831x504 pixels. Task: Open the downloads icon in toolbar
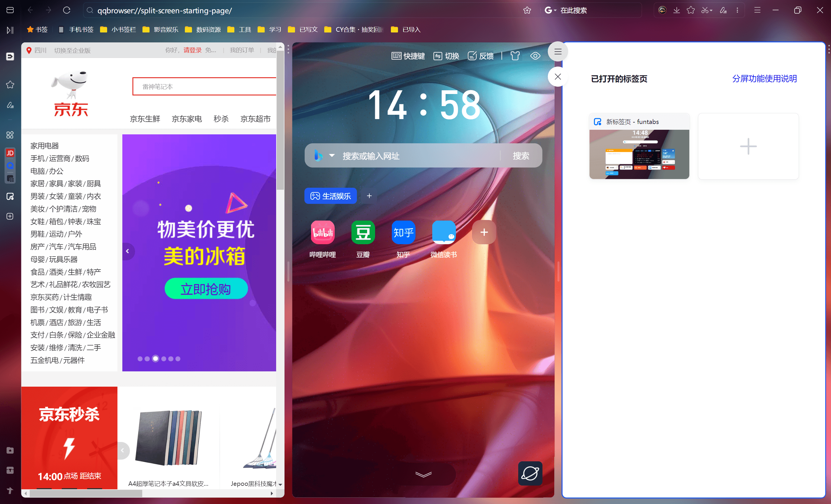click(676, 10)
